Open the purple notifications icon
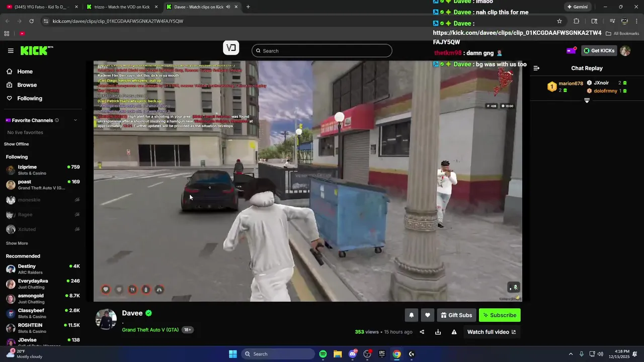Image resolution: width=644 pixels, height=362 pixels. pos(571,50)
